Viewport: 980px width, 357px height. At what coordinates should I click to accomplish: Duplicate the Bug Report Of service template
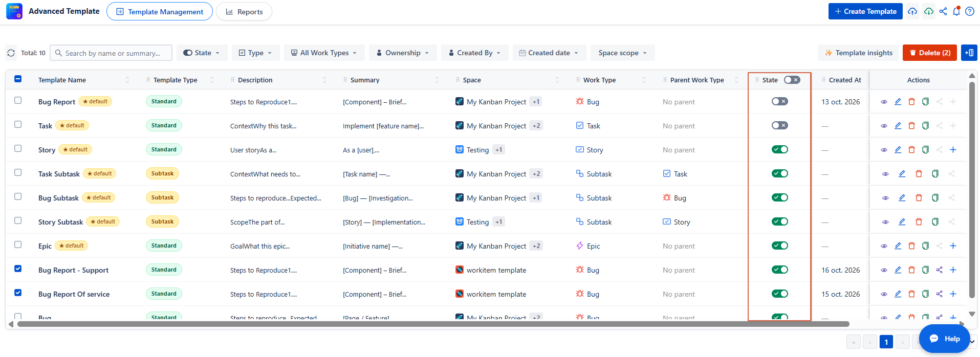(x=925, y=294)
